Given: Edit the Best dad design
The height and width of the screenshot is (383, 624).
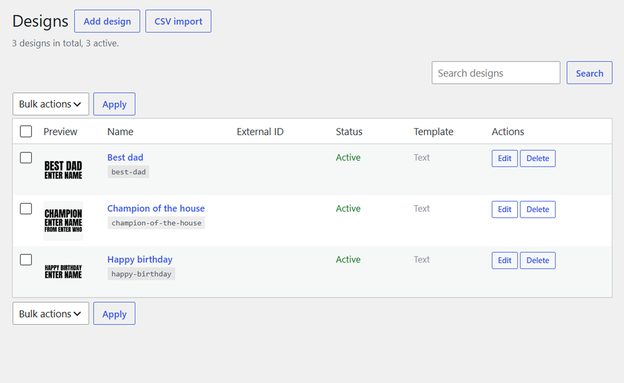Looking at the screenshot, I should (505, 158).
